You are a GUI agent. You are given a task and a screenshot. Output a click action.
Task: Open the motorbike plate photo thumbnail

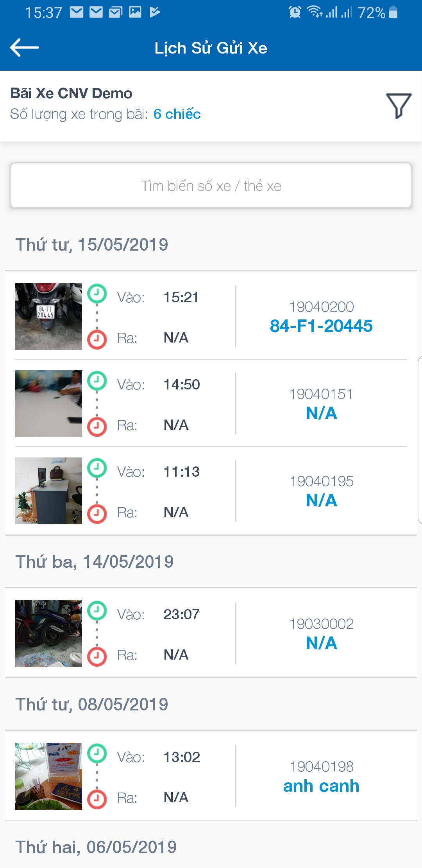point(48,316)
